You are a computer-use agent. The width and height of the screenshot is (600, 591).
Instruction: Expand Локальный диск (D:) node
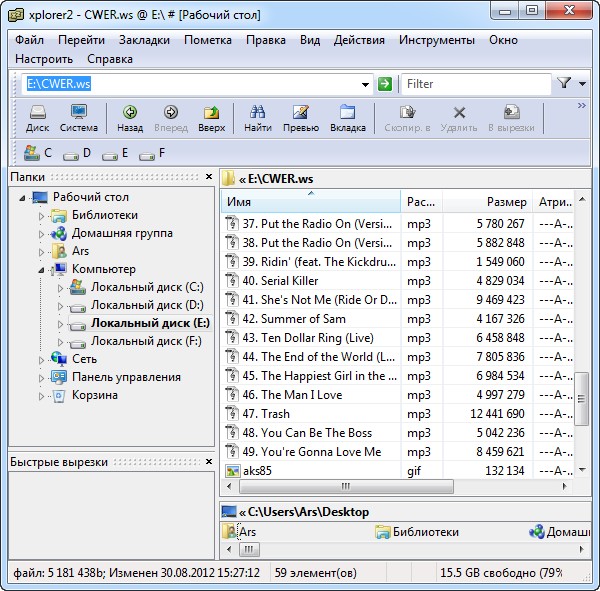(60, 306)
